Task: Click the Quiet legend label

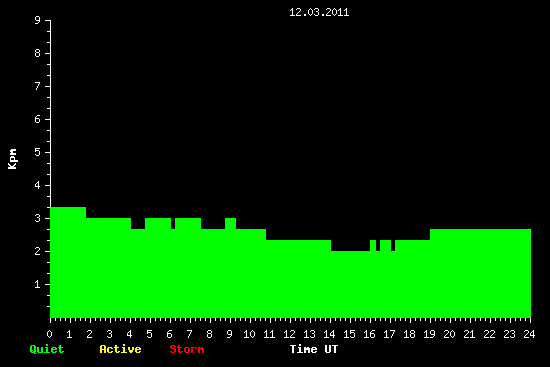Action: [47, 349]
